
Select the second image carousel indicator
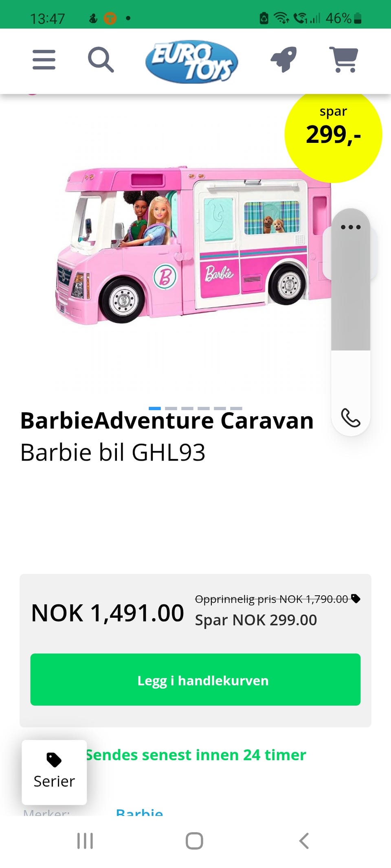[171, 408]
